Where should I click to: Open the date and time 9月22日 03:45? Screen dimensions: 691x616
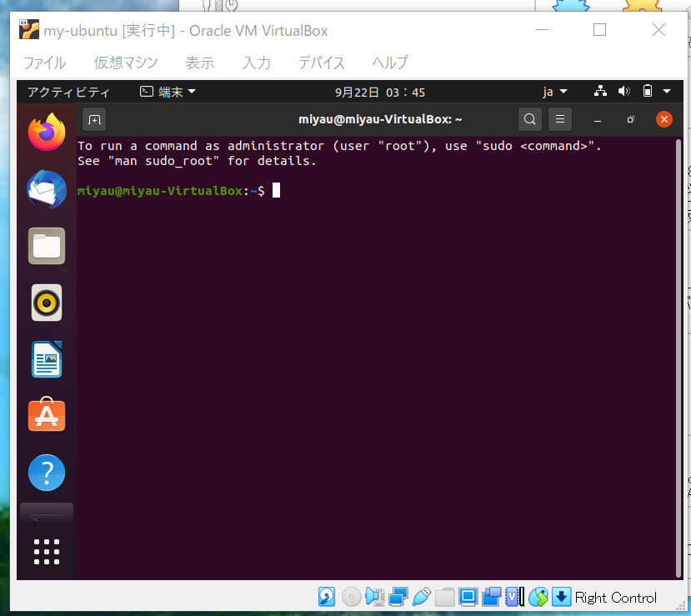[x=380, y=93]
